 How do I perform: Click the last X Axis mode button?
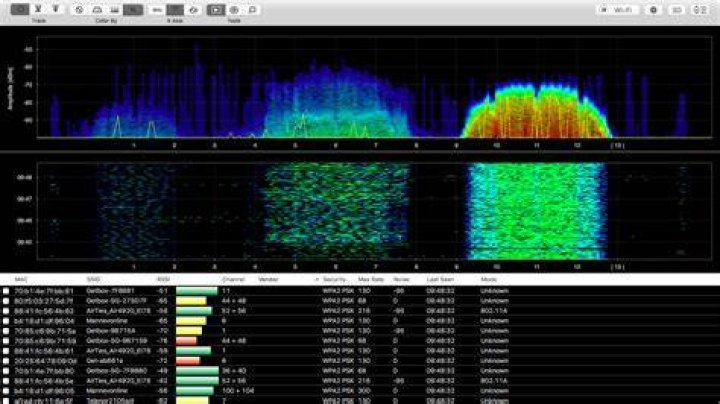point(193,10)
